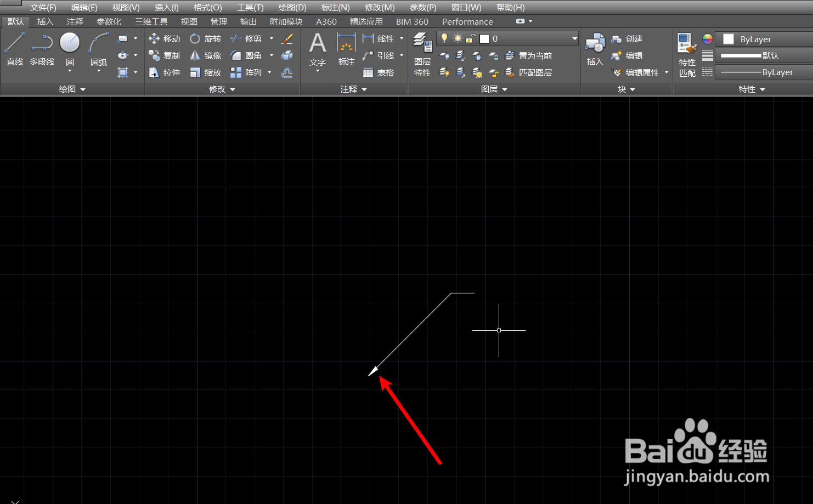This screenshot has width=813, height=504.
Task: Insert a 表格 table
Action: (379, 72)
